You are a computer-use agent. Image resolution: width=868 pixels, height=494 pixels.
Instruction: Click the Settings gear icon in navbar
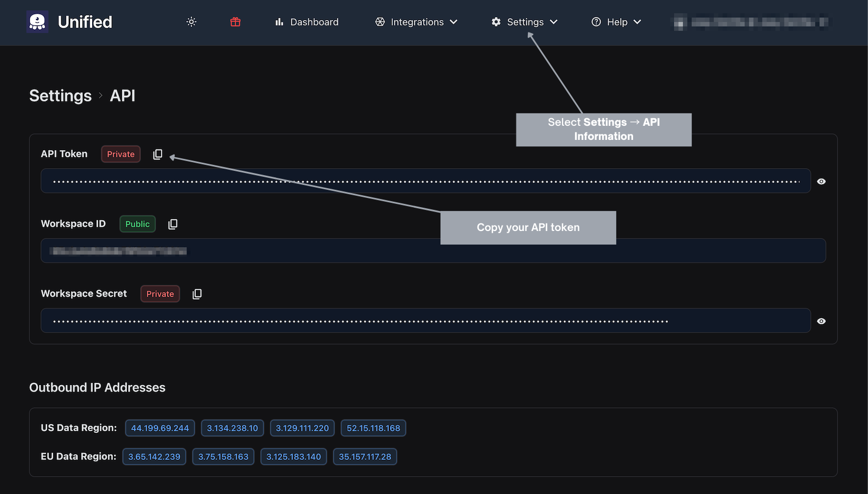point(496,22)
